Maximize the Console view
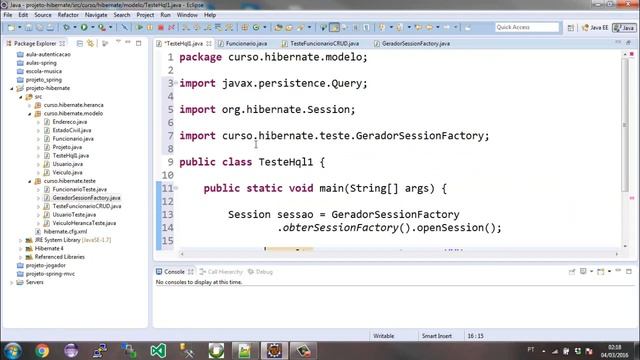 629,271
